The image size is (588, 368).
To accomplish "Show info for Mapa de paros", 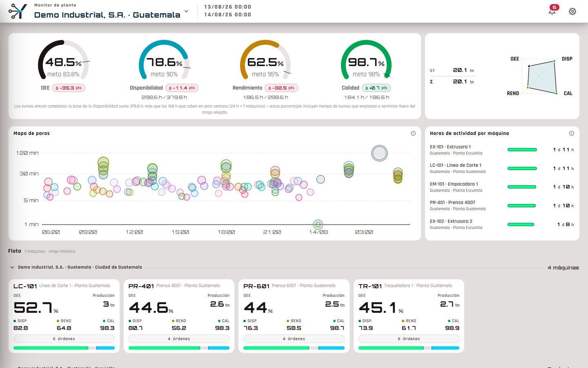I will tap(413, 133).
